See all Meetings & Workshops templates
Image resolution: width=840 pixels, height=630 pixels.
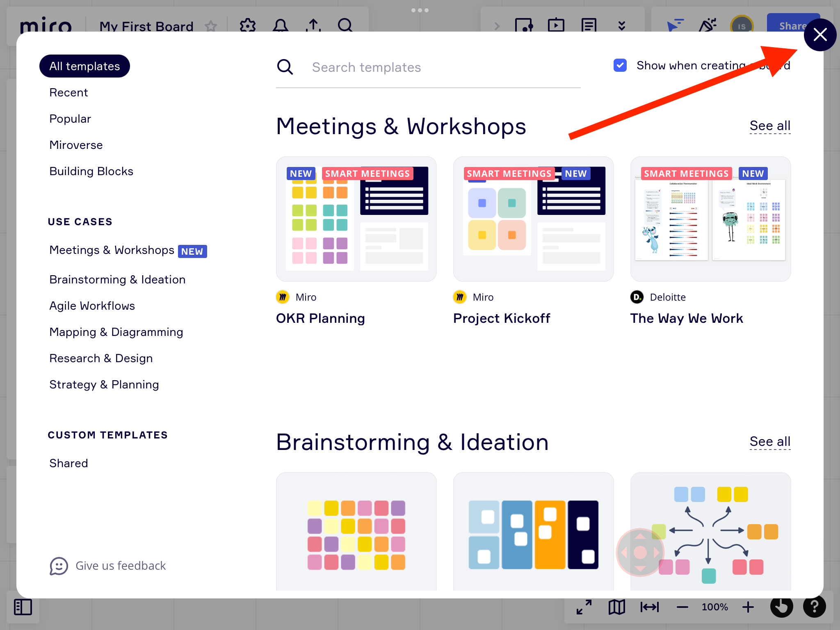point(770,126)
